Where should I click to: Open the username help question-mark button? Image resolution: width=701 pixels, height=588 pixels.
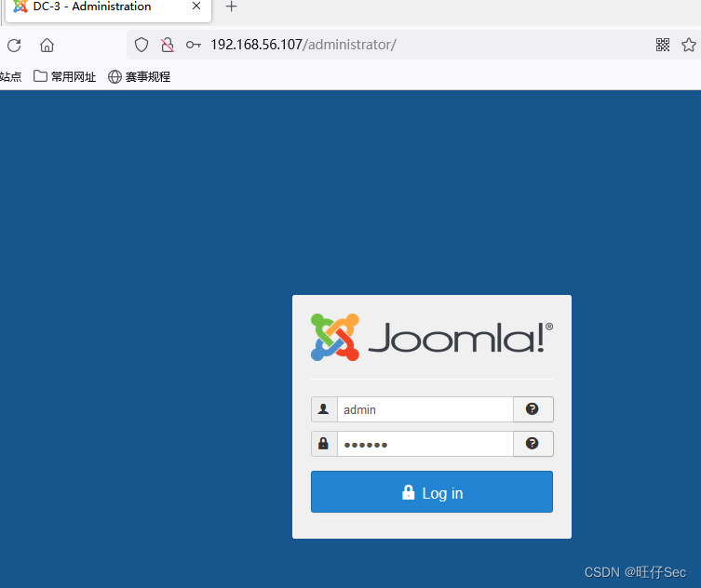pos(532,409)
